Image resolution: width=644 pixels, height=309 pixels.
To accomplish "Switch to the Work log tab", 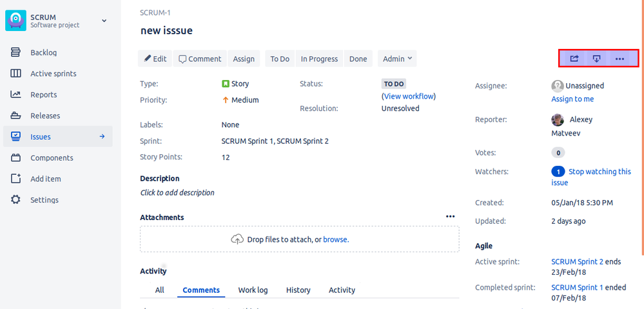I will tap(253, 290).
